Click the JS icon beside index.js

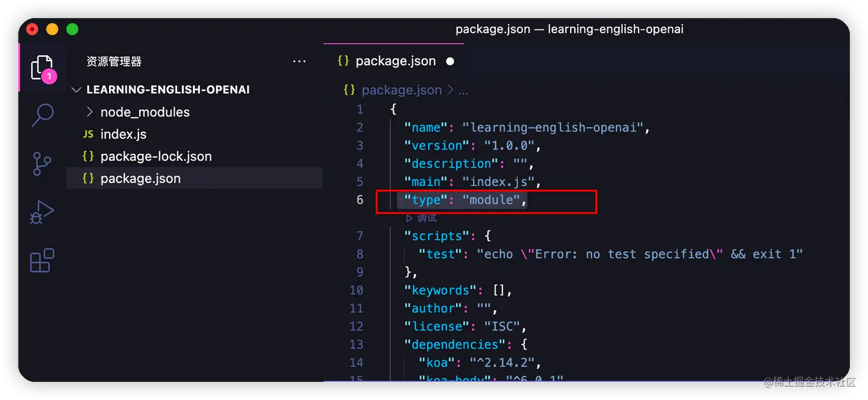click(88, 134)
